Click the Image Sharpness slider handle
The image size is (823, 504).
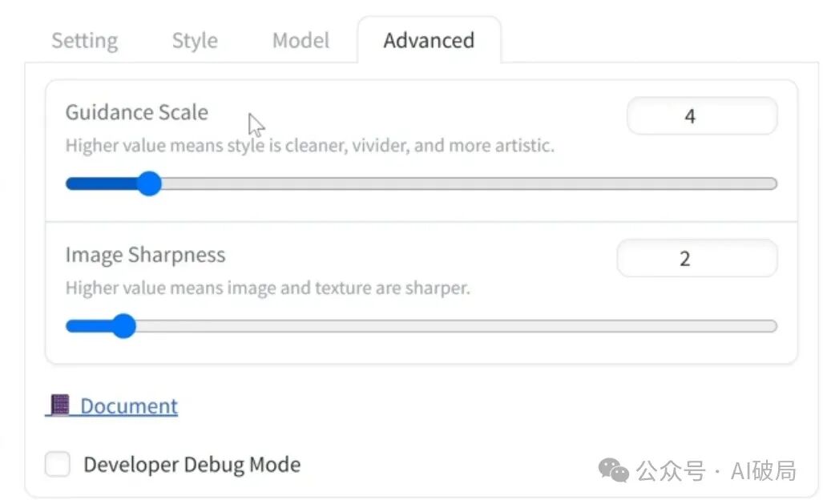(x=123, y=326)
